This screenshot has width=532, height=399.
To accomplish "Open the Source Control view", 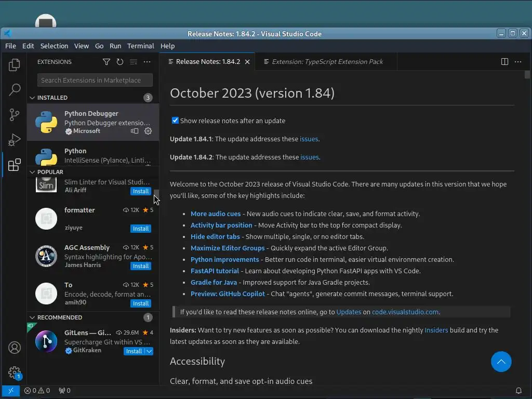I will [x=14, y=115].
